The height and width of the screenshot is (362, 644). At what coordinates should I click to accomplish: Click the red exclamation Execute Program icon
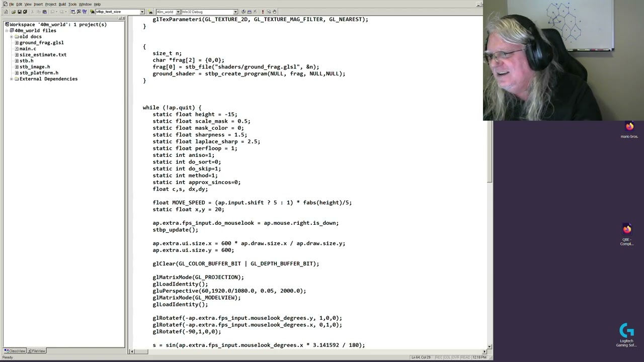click(x=263, y=12)
